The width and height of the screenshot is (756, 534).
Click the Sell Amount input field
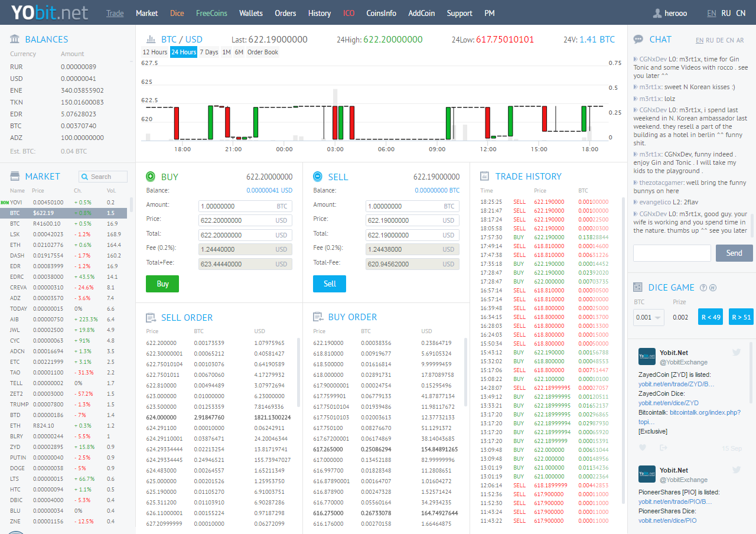412,206
